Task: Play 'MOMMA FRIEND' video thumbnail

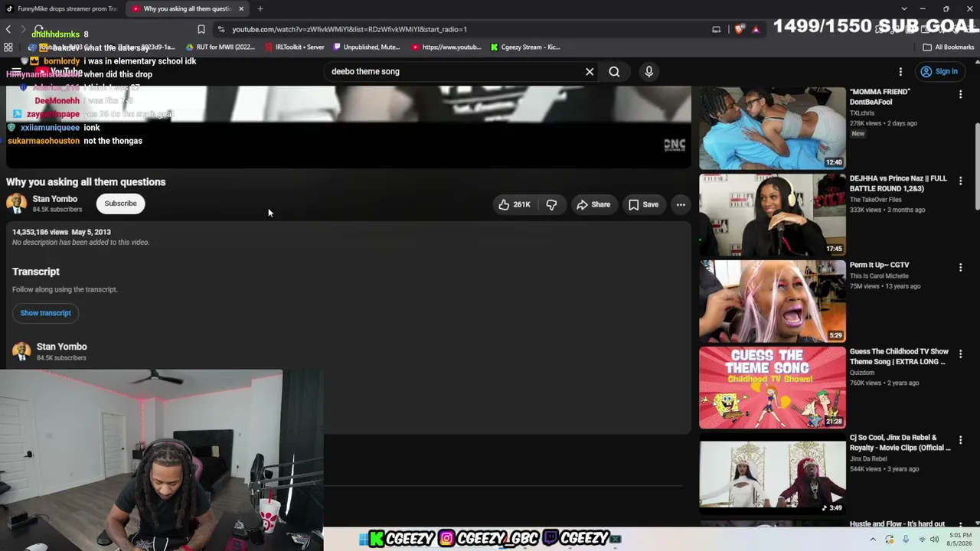Action: (773, 128)
